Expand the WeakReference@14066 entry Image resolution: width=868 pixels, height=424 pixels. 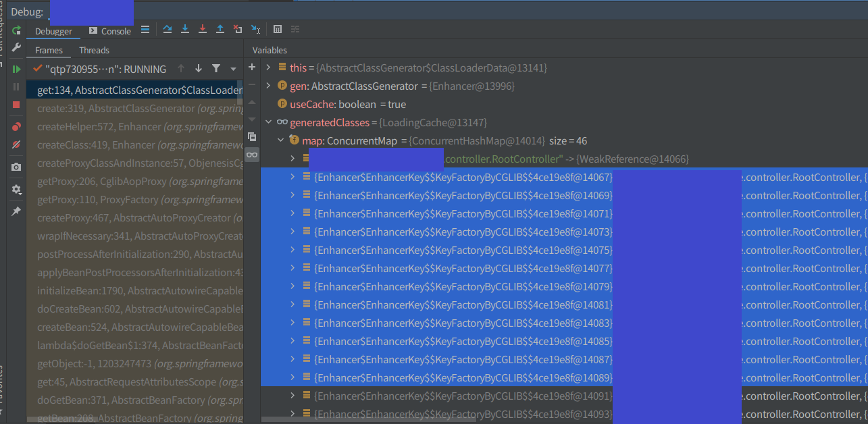pyautogui.click(x=292, y=159)
